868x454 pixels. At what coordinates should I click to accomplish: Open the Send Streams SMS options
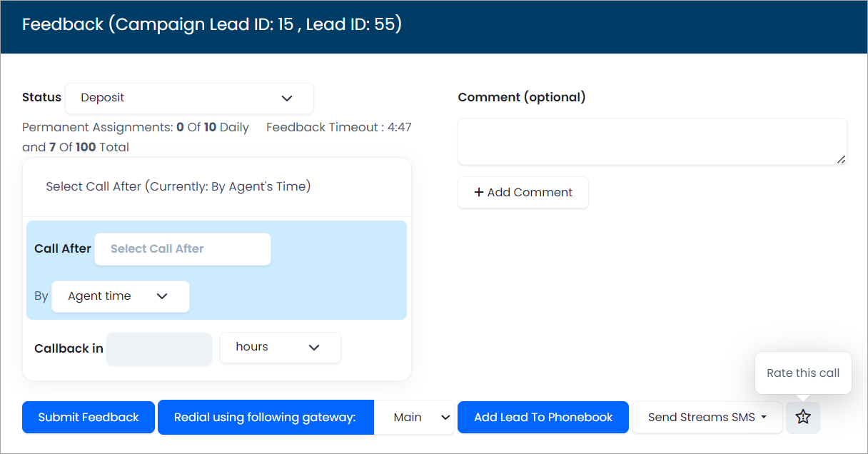pyautogui.click(x=707, y=417)
